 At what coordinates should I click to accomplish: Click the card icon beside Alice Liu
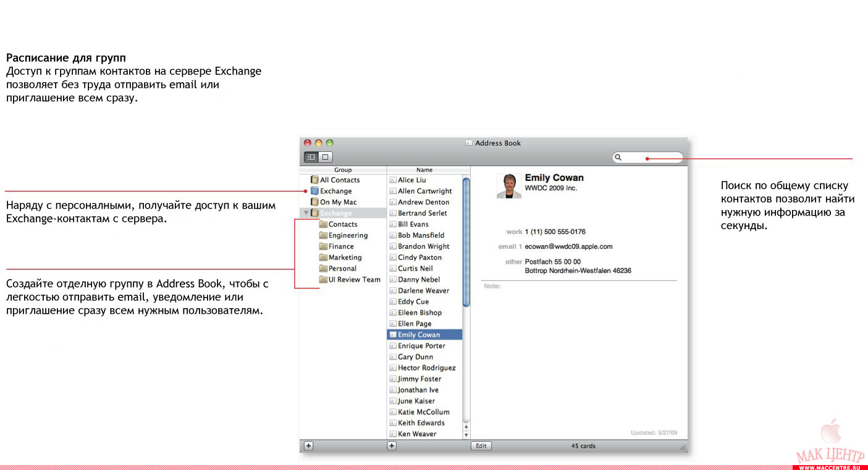(x=393, y=180)
